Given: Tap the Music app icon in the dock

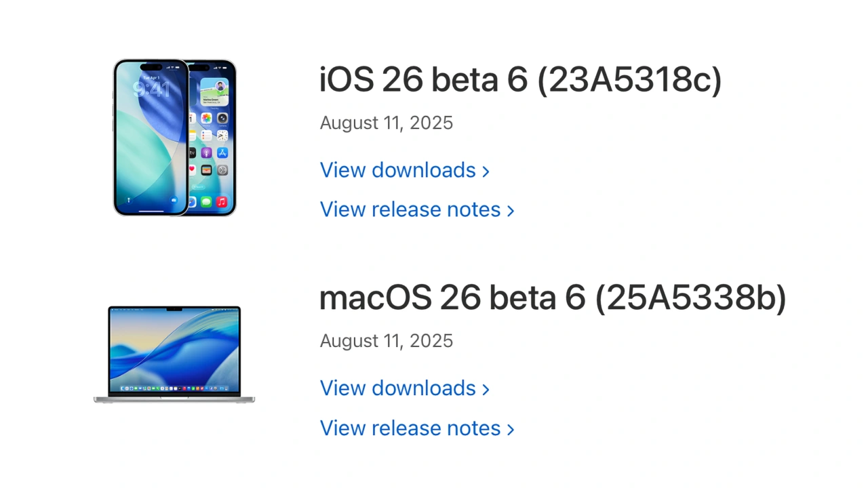Looking at the screenshot, I should tap(220, 201).
